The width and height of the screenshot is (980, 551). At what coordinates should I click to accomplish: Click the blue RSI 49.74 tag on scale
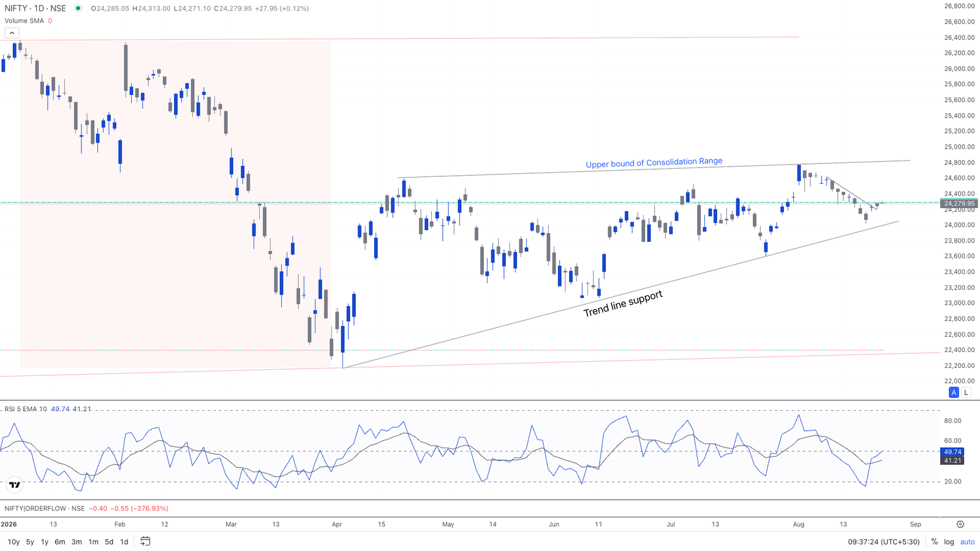(x=952, y=452)
